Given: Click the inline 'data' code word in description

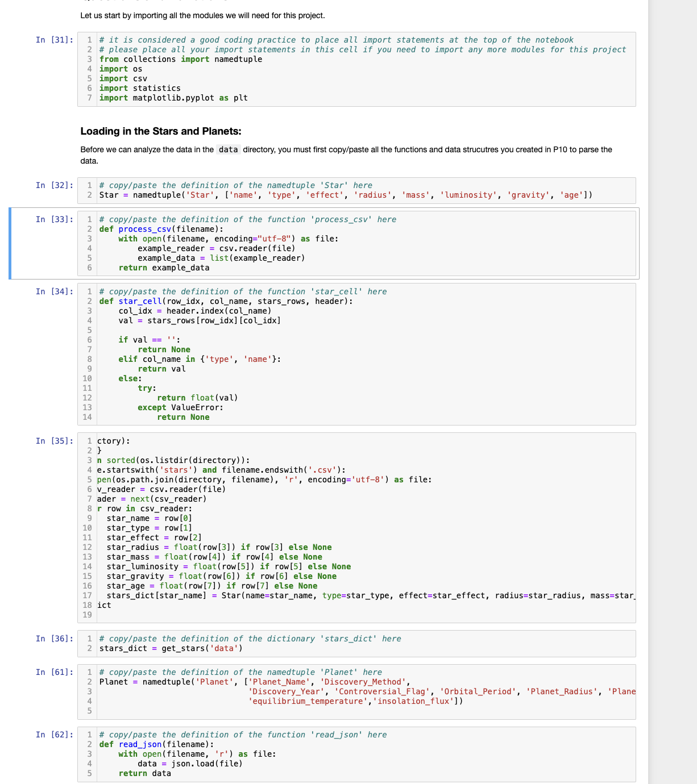Looking at the screenshot, I should click(228, 149).
